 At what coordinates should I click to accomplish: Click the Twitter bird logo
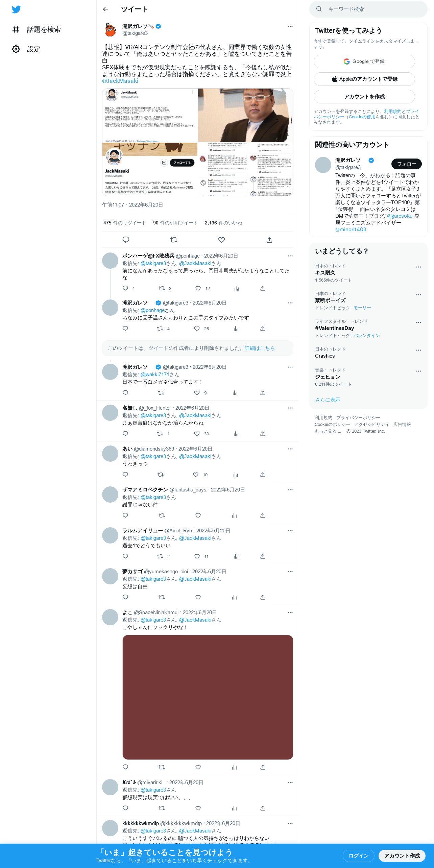point(16,9)
